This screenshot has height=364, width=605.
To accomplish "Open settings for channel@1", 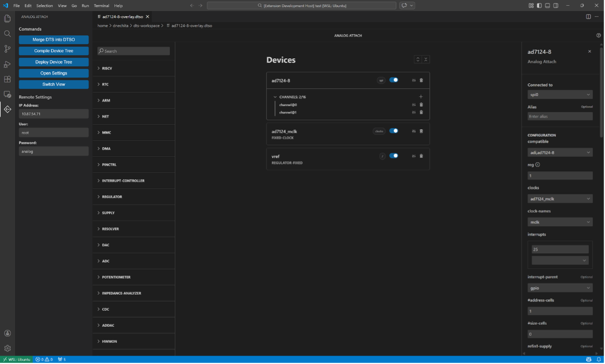I will 414,112.
